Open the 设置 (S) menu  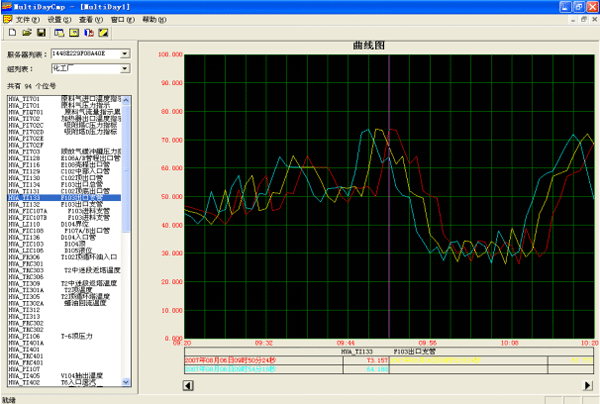[x=60, y=19]
